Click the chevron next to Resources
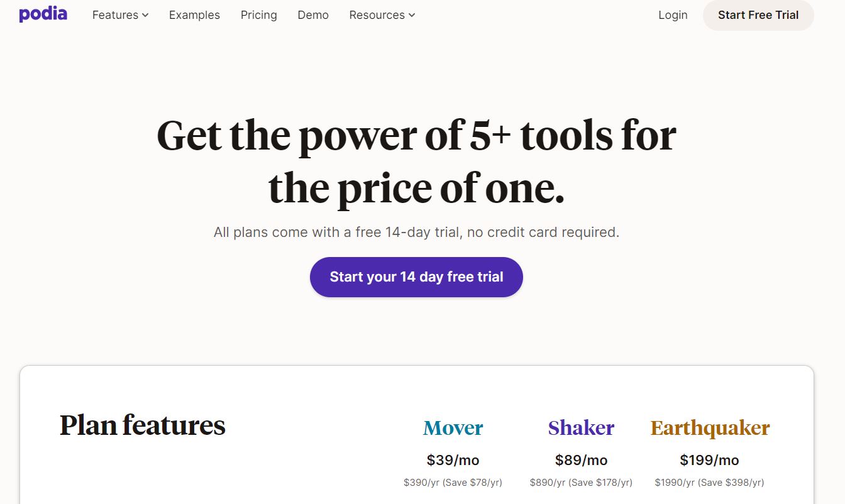Viewport: 845px width, 504px height. 412,15
